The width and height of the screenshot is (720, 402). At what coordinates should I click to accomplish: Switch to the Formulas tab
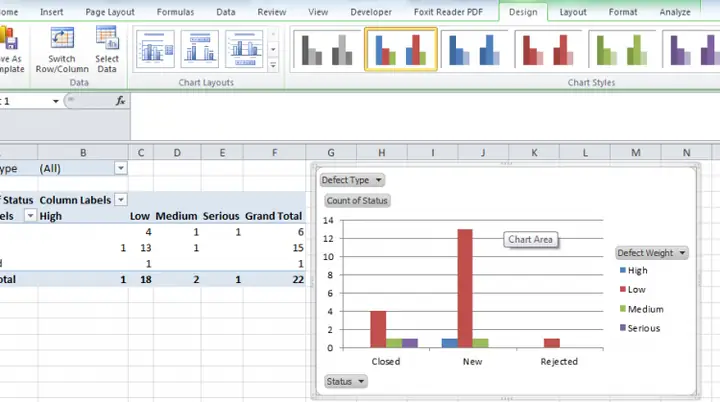[x=175, y=12]
